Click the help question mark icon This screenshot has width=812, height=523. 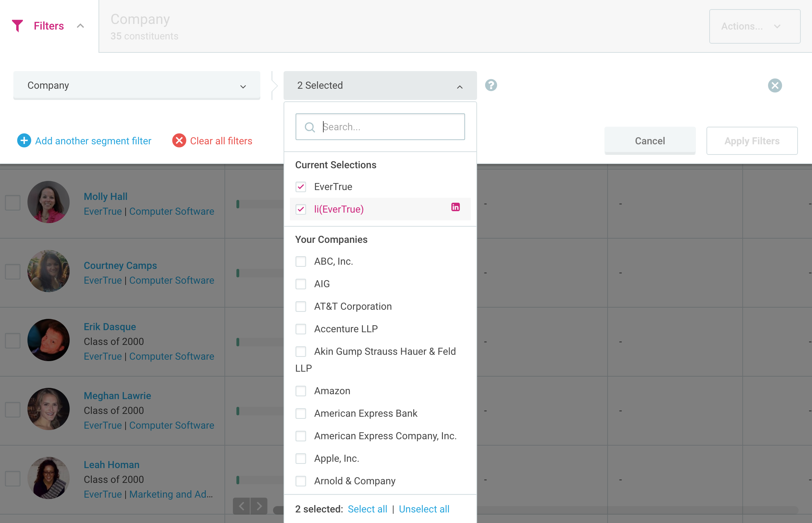491,85
